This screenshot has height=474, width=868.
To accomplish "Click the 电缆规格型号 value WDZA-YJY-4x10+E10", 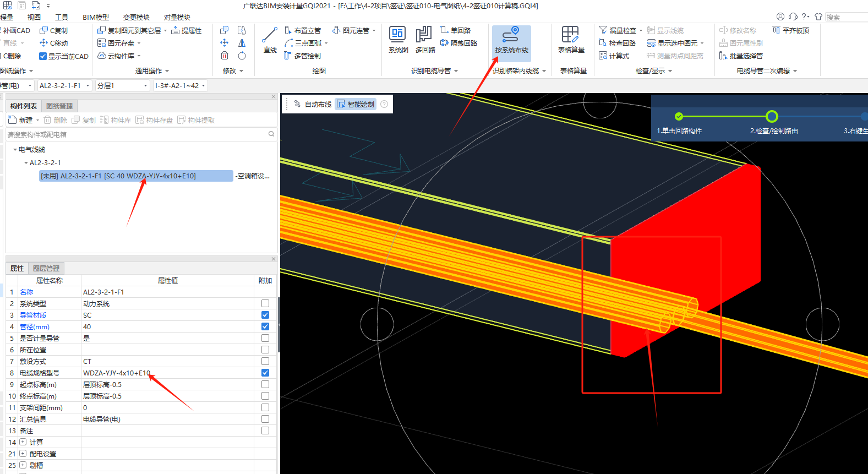I will pos(117,373).
